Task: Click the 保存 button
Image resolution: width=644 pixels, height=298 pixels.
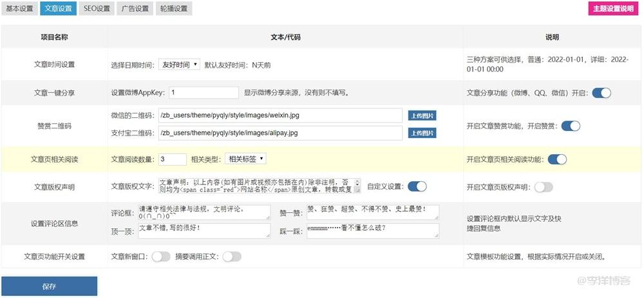Action: 49,286
